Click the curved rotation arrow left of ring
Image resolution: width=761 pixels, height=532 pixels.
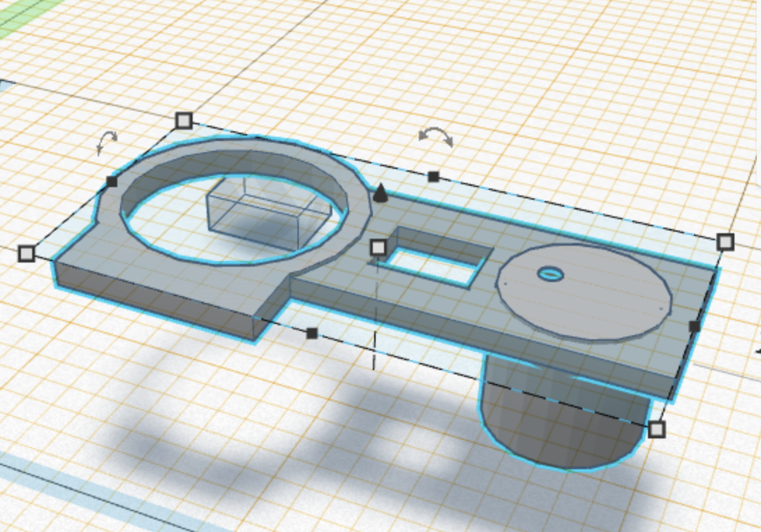coord(106,142)
